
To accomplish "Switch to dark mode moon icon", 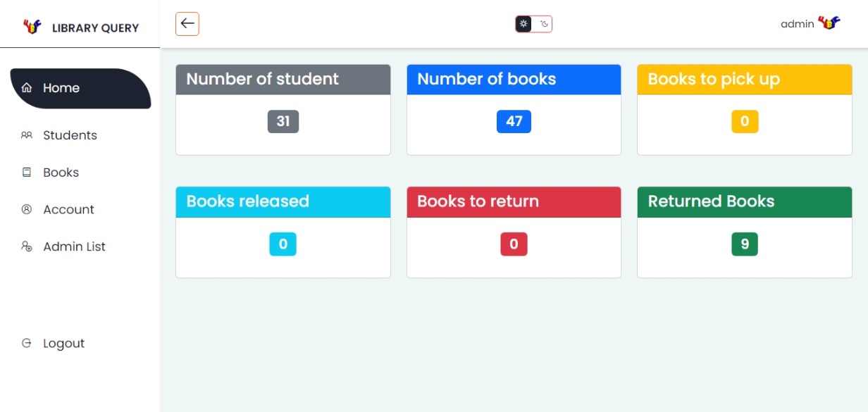I will click(543, 24).
